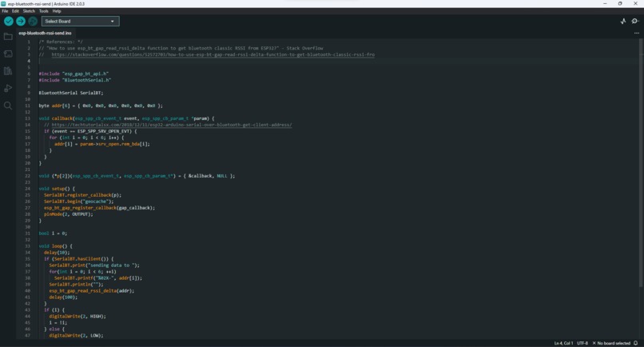Click line number 33 in the gutter
Screen dimensions: 644x347
[27, 246]
